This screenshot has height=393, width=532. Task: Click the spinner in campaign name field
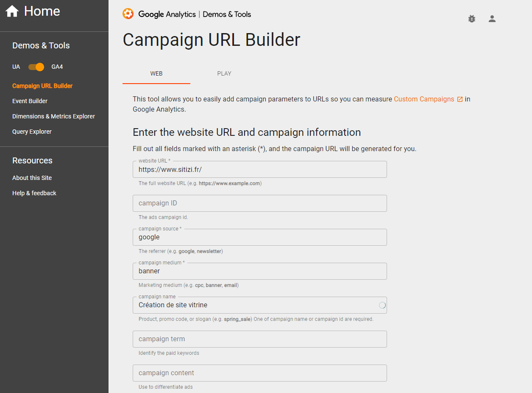tap(382, 305)
